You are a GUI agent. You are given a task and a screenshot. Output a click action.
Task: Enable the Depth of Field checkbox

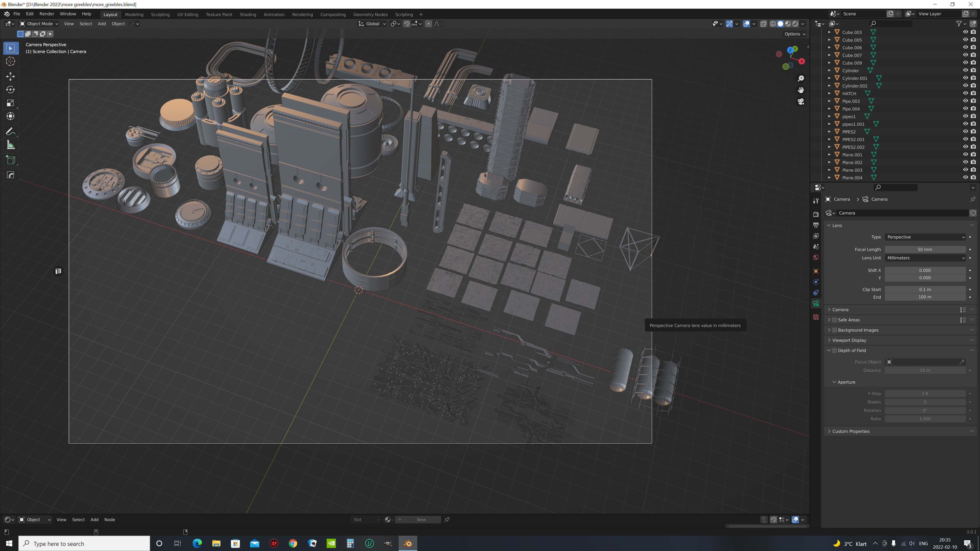pyautogui.click(x=834, y=350)
